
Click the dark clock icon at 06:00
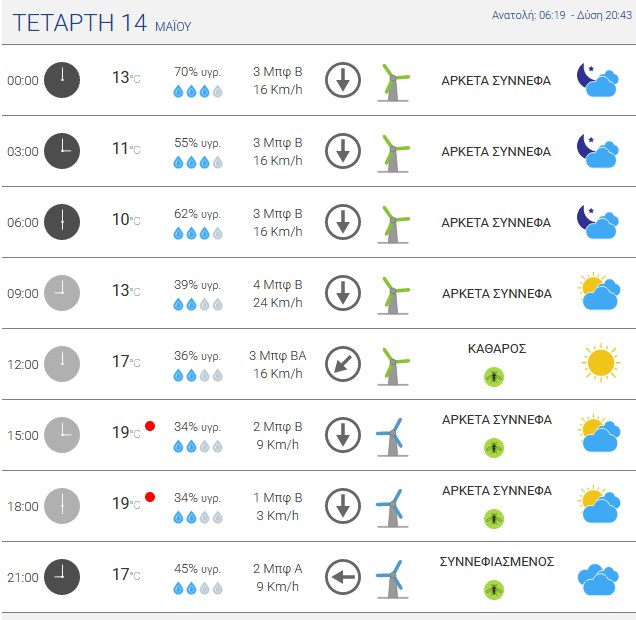(x=62, y=222)
